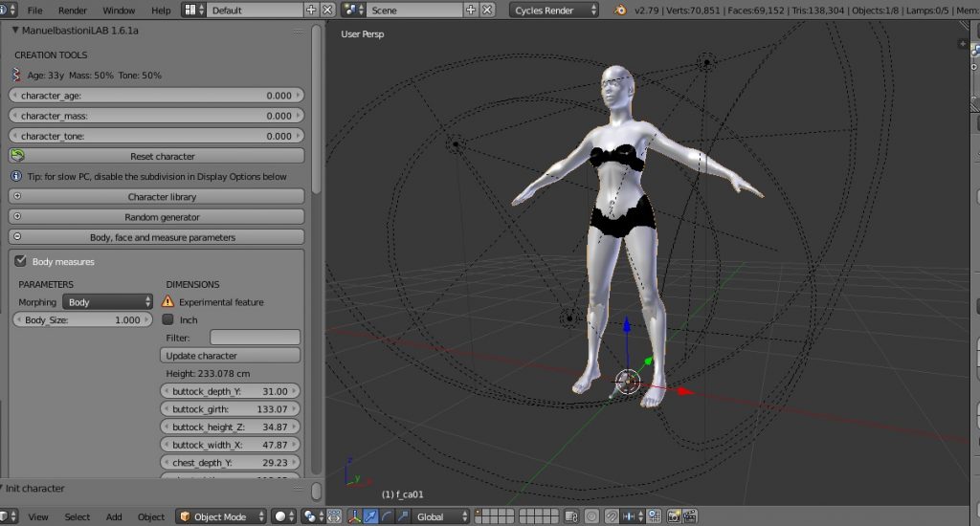Toggle the 3D manipulator widget on/off

pyautogui.click(x=354, y=516)
